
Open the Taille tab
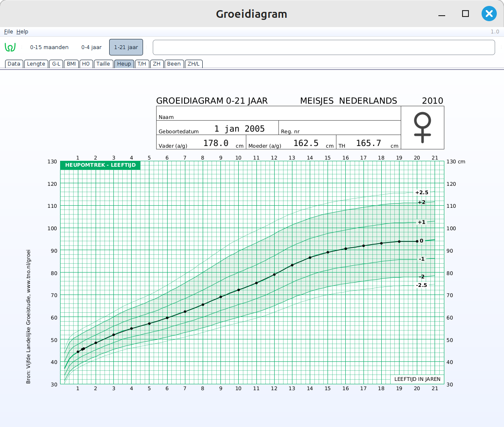(x=103, y=64)
